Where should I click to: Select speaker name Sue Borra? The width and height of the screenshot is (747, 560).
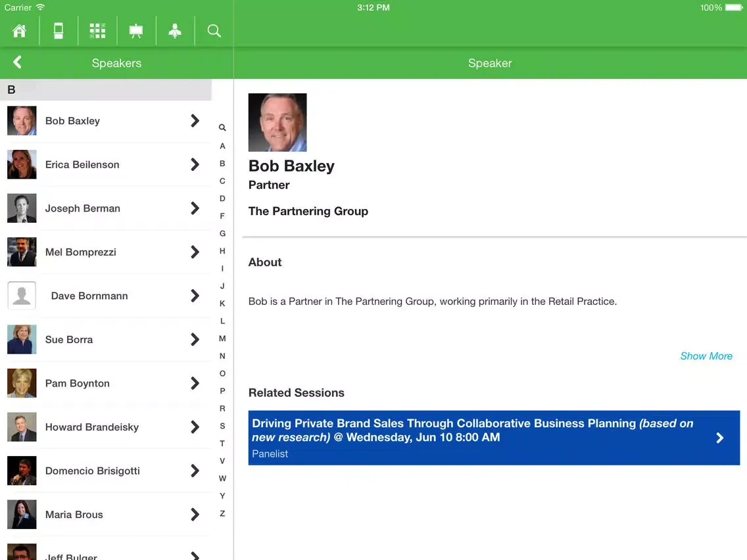(69, 340)
